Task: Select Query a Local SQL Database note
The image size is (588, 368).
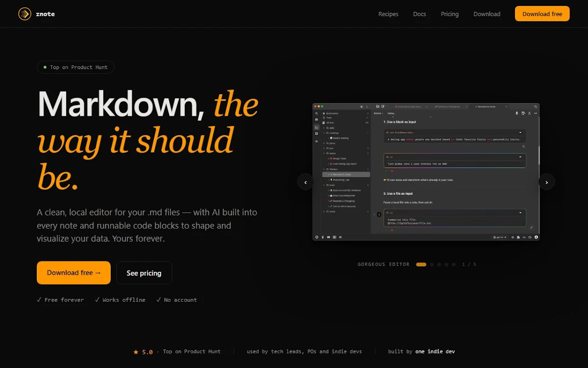Action: (345, 190)
